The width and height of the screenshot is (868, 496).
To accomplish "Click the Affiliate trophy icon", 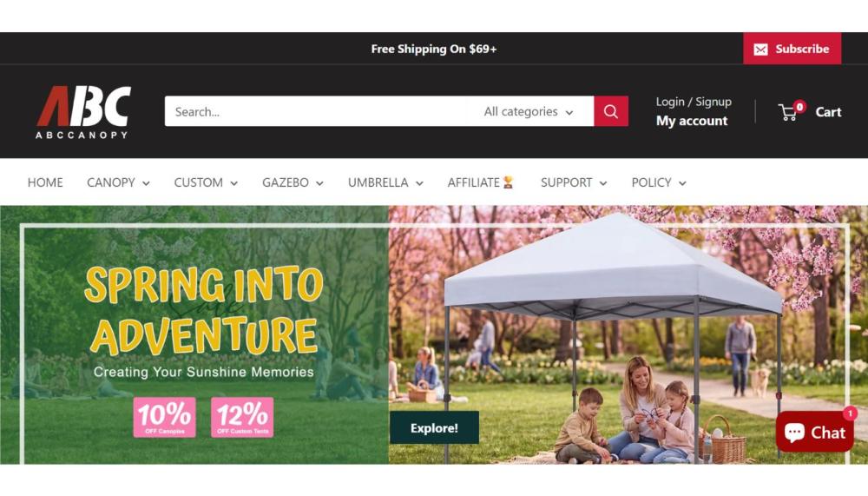I will click(508, 182).
